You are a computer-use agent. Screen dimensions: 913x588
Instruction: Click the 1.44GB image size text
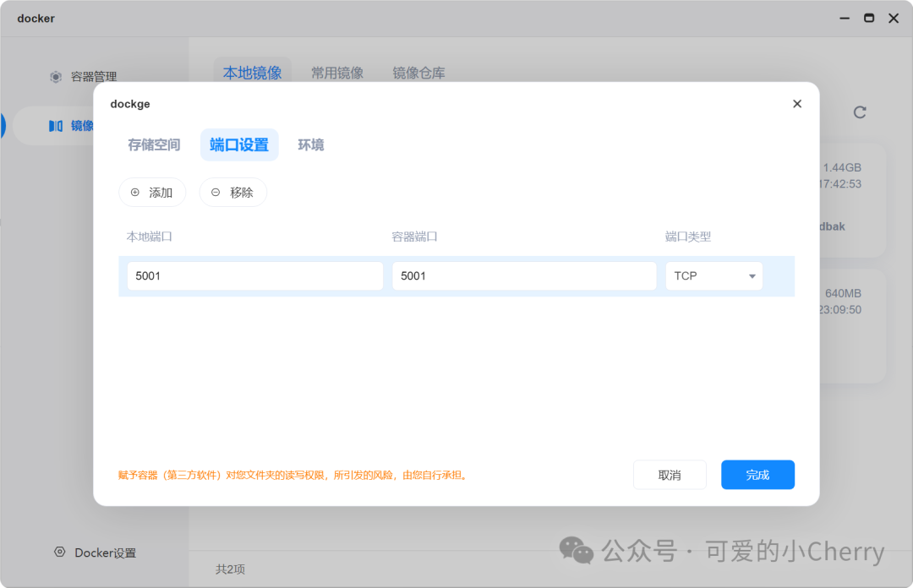coord(842,167)
